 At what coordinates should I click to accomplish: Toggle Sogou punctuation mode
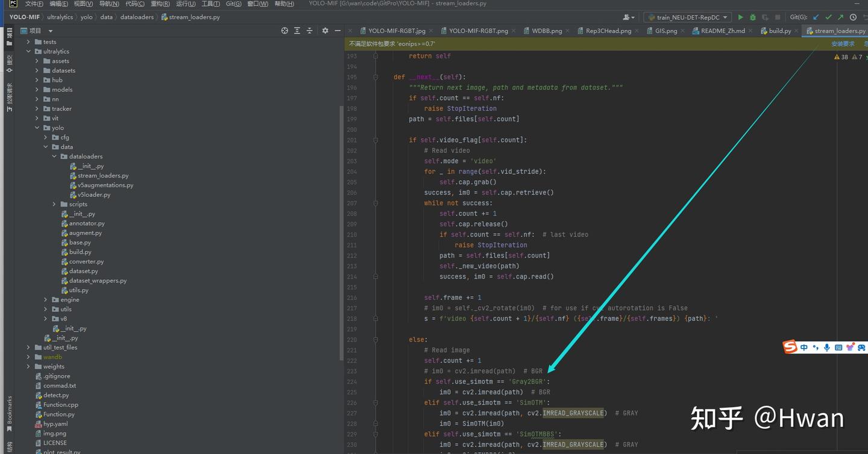(x=816, y=347)
